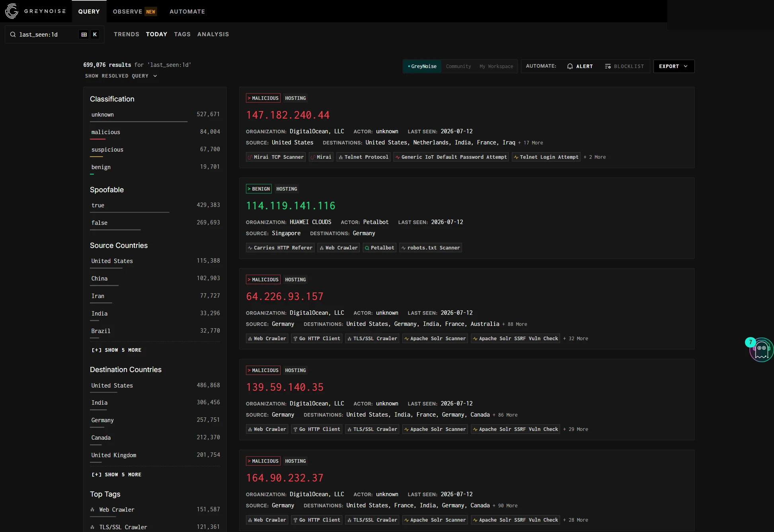Filter source countries by China
The height and width of the screenshot is (532, 774).
coord(155,279)
